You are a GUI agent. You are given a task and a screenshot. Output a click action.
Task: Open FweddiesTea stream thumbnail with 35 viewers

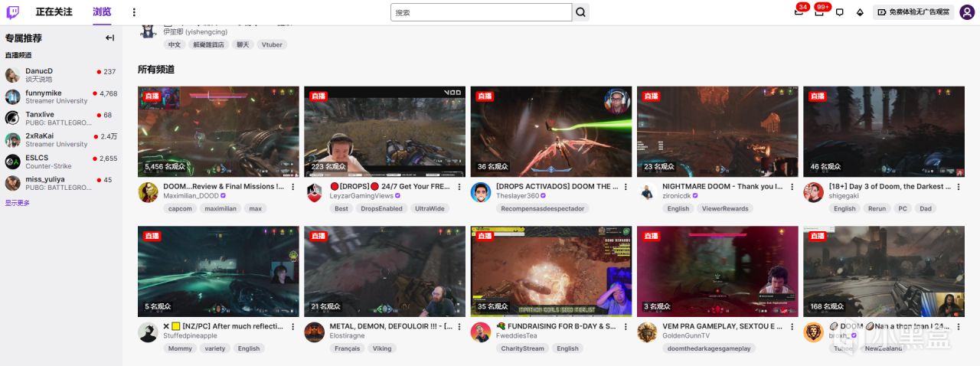pyautogui.click(x=551, y=272)
